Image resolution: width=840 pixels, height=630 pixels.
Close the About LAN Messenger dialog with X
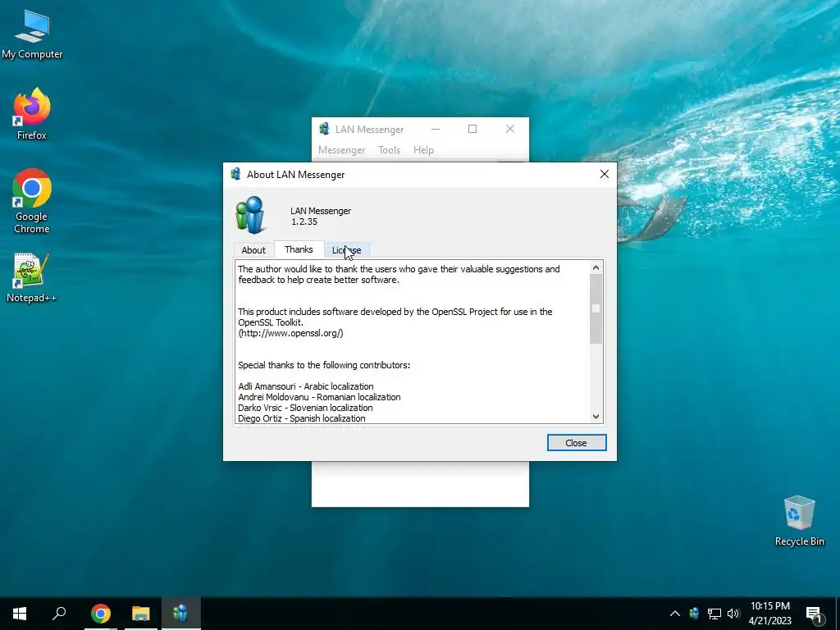pyautogui.click(x=605, y=174)
